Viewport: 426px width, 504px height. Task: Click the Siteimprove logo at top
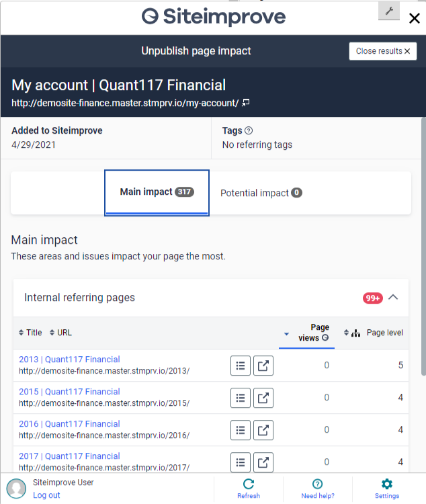coord(214,17)
